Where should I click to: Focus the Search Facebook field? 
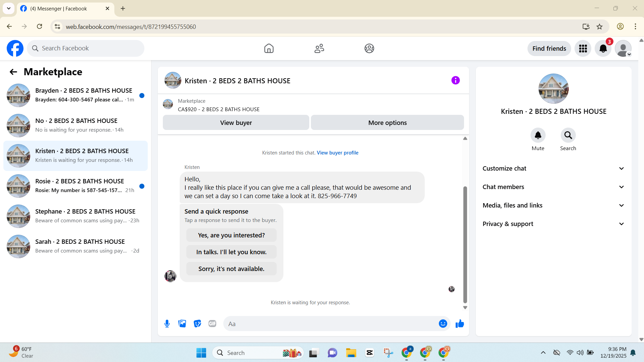pos(86,48)
